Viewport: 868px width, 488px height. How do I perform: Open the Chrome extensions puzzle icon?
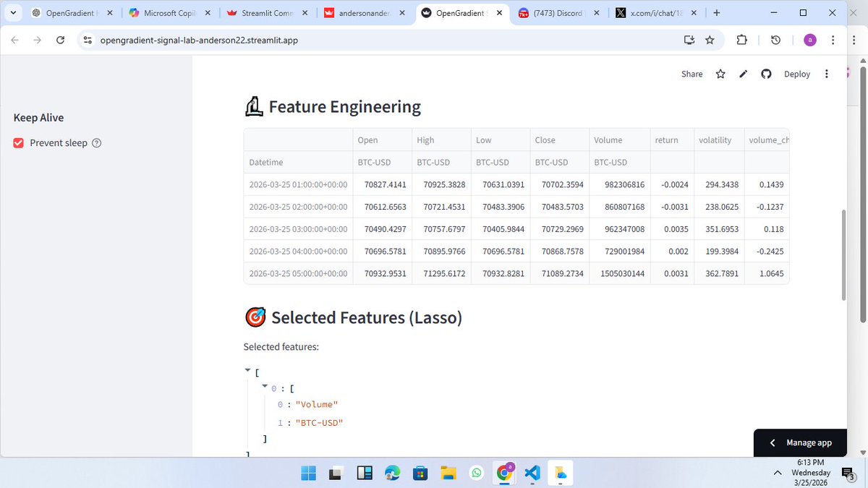click(x=741, y=40)
